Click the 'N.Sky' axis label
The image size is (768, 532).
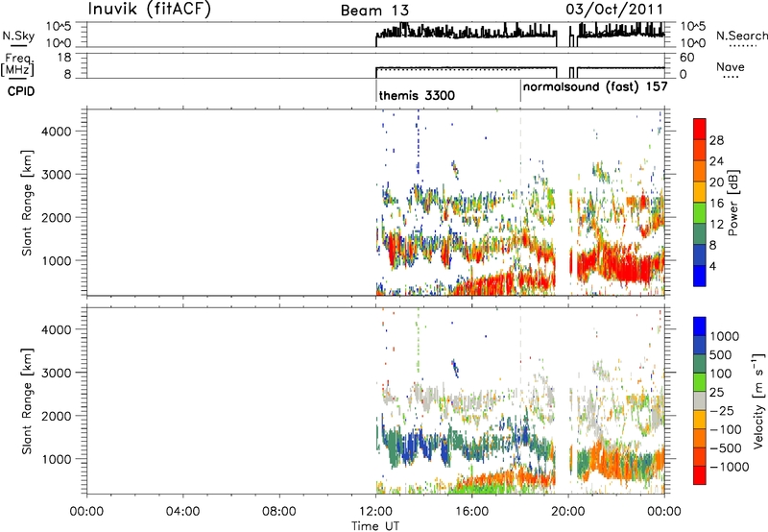[18, 36]
